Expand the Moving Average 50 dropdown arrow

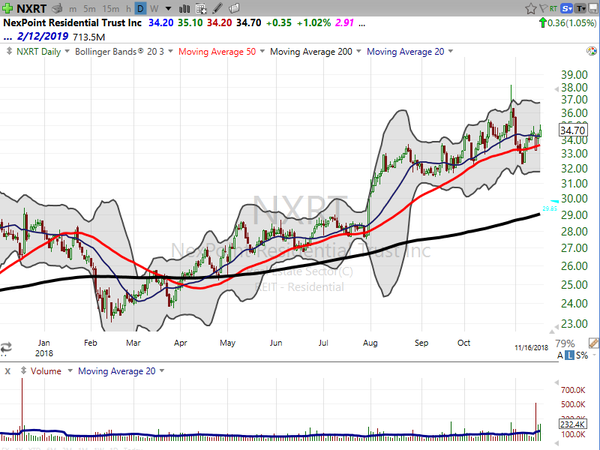pyautogui.click(x=262, y=51)
